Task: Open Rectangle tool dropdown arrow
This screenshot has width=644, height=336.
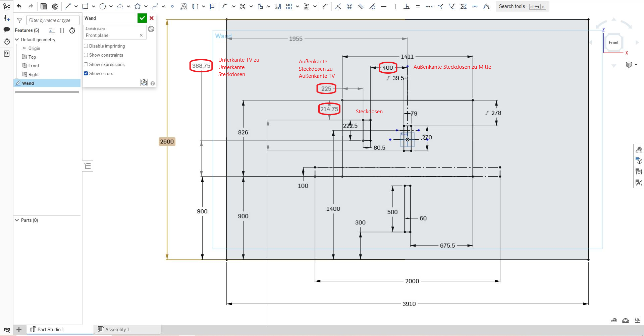Action: pyautogui.click(x=94, y=6)
